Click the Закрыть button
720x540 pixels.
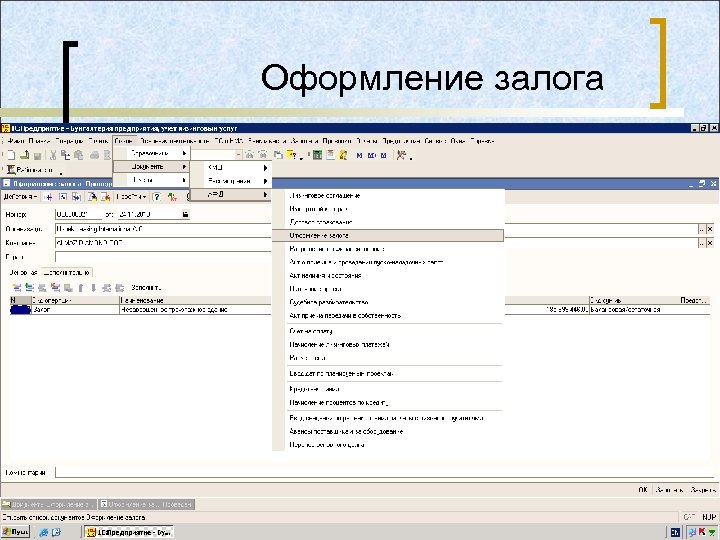pyautogui.click(x=703, y=490)
